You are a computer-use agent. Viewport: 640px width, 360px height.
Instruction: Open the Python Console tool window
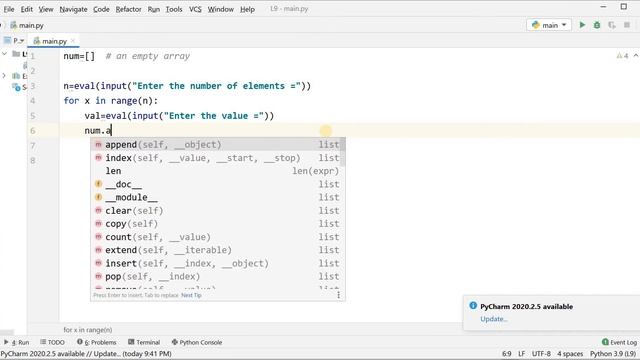[x=197, y=342]
